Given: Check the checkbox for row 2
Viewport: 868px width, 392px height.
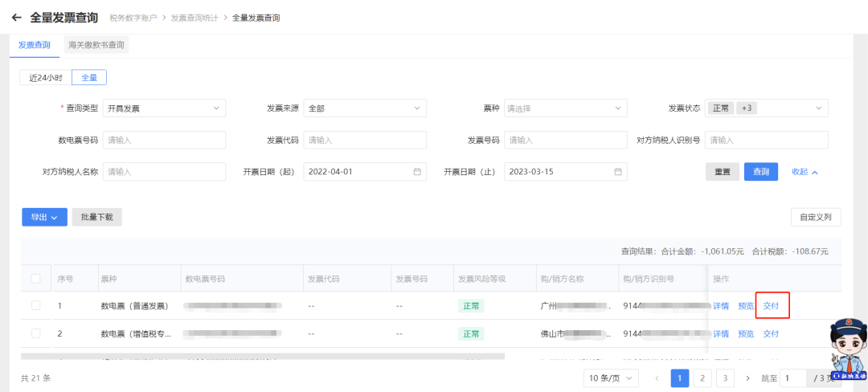Looking at the screenshot, I should pyautogui.click(x=36, y=333).
